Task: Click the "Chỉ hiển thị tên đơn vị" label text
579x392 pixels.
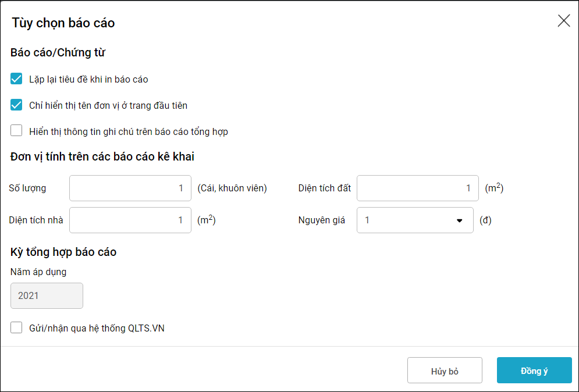Action: pyautogui.click(x=108, y=105)
